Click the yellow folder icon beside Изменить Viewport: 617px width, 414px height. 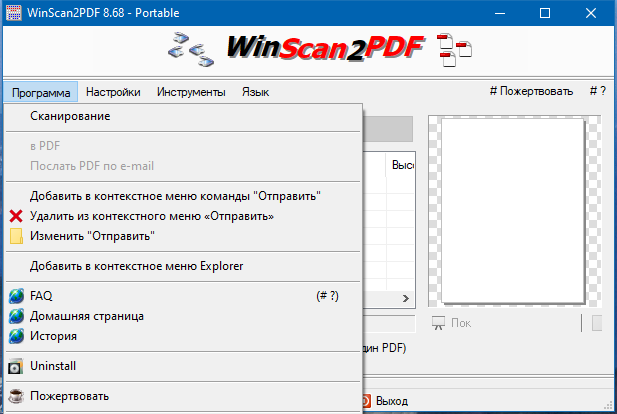point(16,236)
